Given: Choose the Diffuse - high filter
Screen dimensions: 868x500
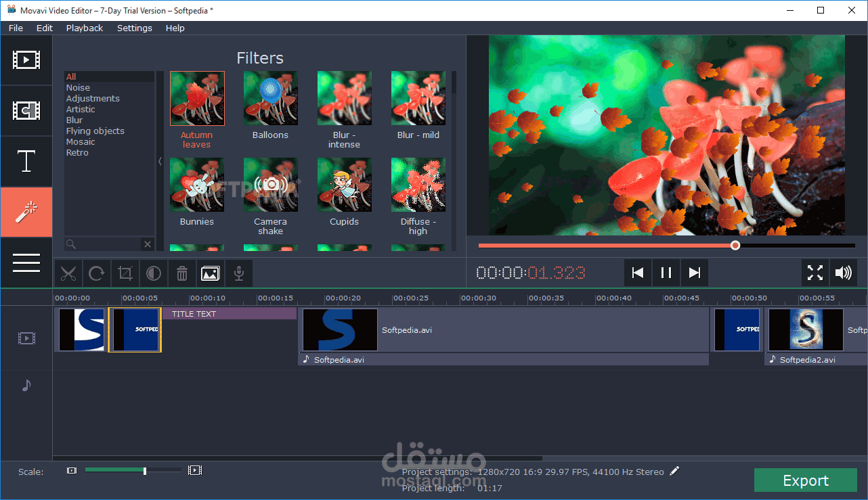Looking at the screenshot, I should tap(418, 185).
